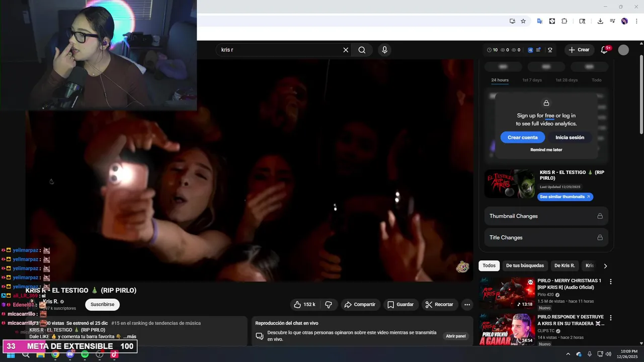This screenshot has height=362, width=644.
Task: Select the 1st 28 days analytics tab
Action: (567, 80)
